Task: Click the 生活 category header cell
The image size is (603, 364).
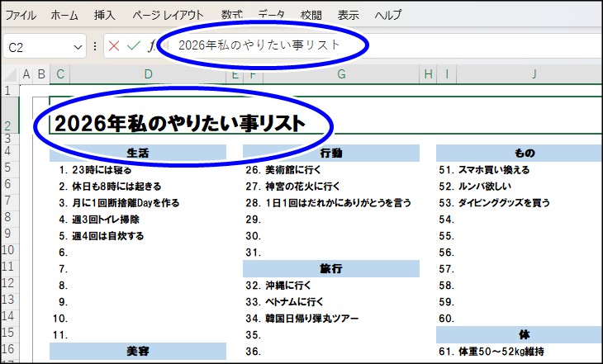Action: [138, 153]
